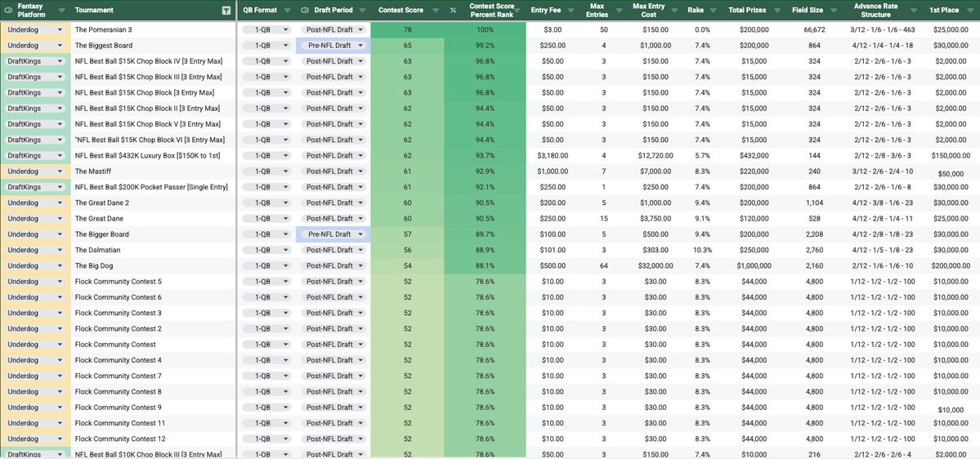Select the 99.2% percent rank cell
Screen dimensions: 980x459
click(x=485, y=45)
